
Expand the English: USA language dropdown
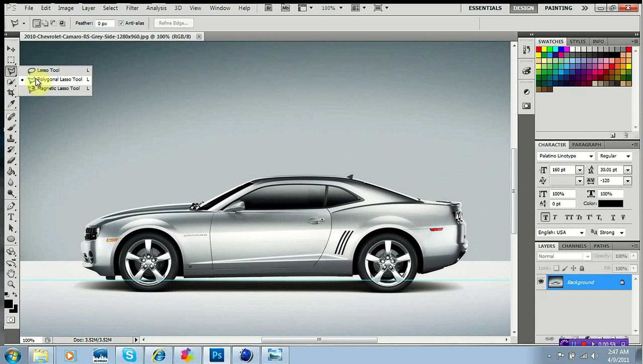(x=581, y=233)
